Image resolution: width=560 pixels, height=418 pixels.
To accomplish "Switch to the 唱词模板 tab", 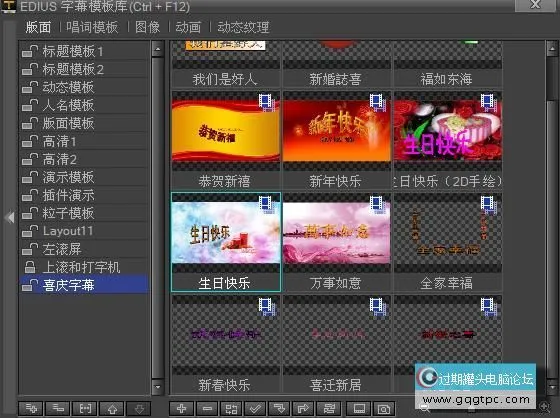I will (92, 27).
